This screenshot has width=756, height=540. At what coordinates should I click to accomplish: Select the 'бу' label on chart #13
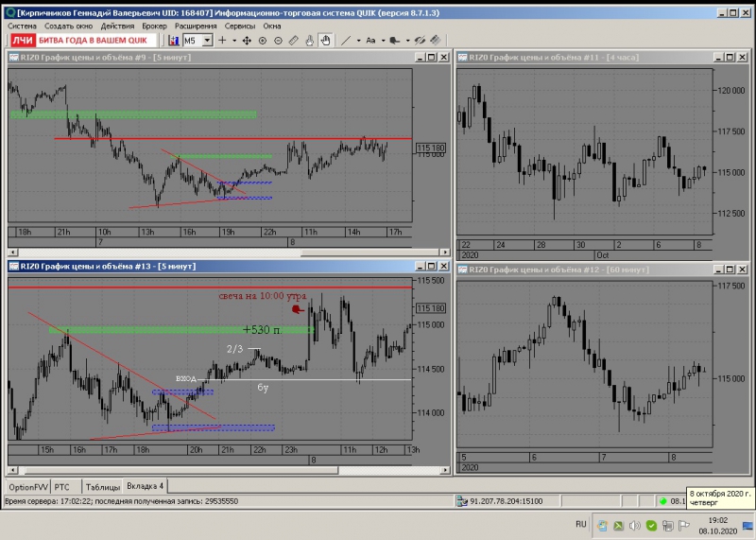click(263, 387)
